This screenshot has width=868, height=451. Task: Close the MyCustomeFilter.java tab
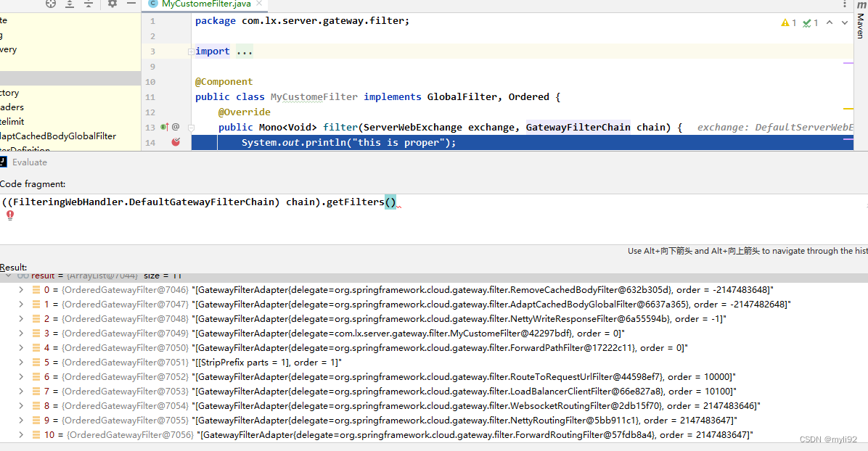(259, 4)
